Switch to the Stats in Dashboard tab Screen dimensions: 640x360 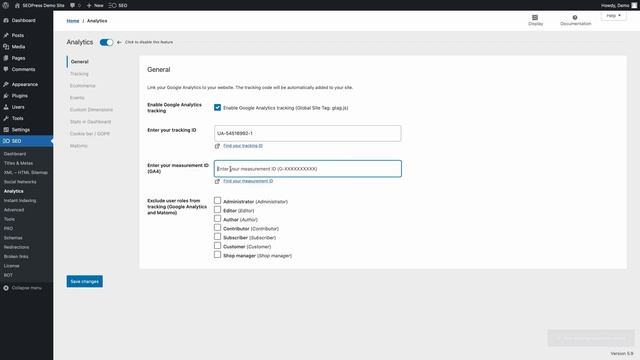pyautogui.click(x=90, y=122)
